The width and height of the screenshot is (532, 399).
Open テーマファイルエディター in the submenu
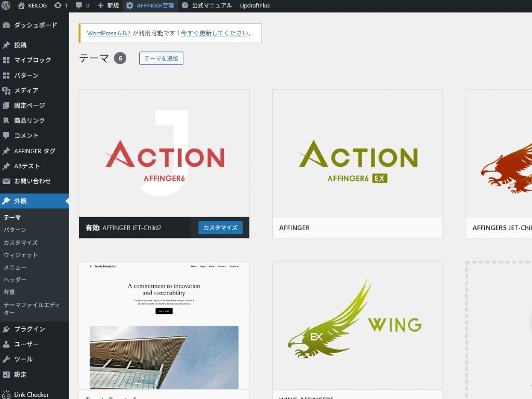click(32, 309)
